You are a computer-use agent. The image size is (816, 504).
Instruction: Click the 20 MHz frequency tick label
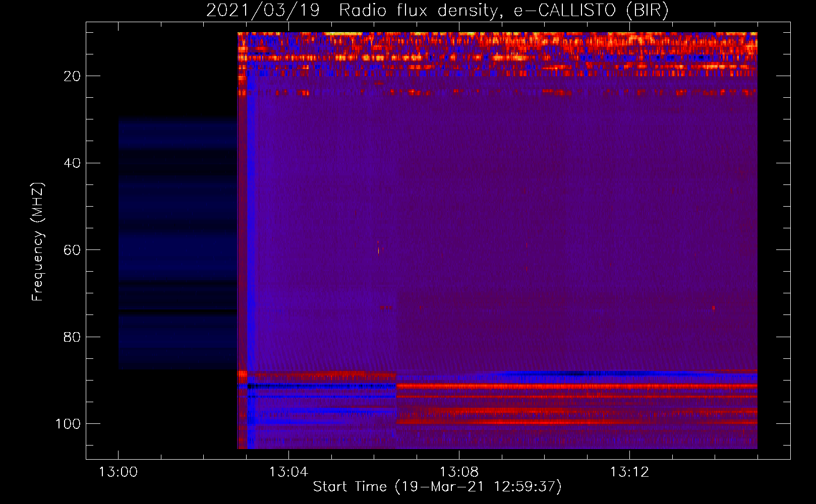[x=72, y=76]
